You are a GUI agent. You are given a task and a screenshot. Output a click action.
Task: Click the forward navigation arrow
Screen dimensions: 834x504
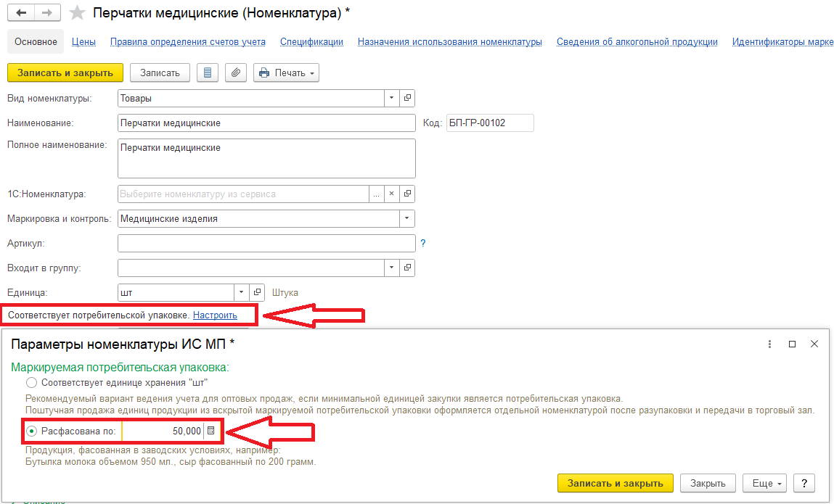pyautogui.click(x=46, y=13)
